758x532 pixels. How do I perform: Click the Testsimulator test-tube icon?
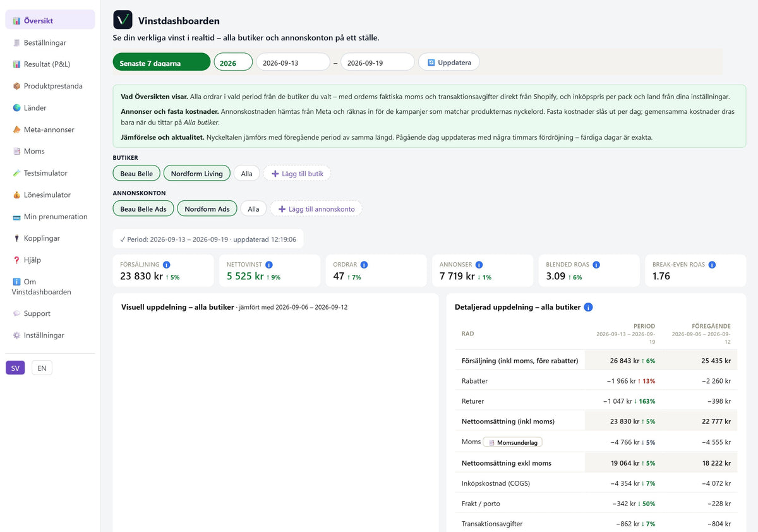(x=16, y=173)
